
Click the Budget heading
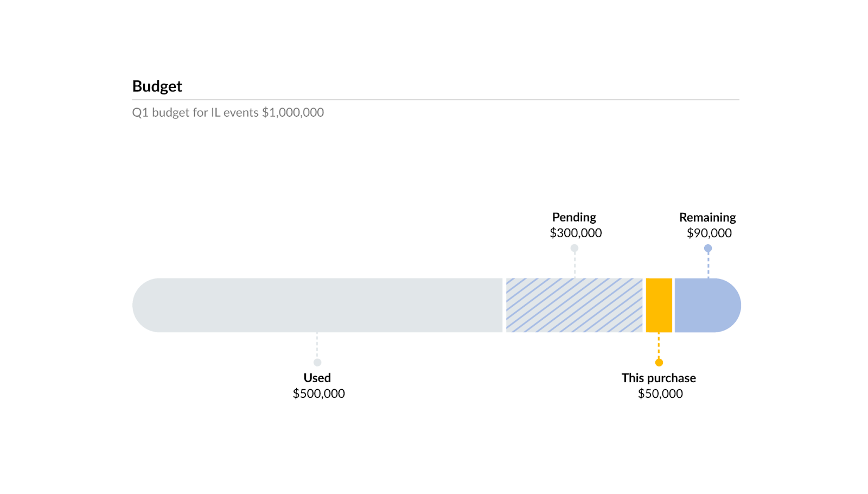[x=157, y=86]
